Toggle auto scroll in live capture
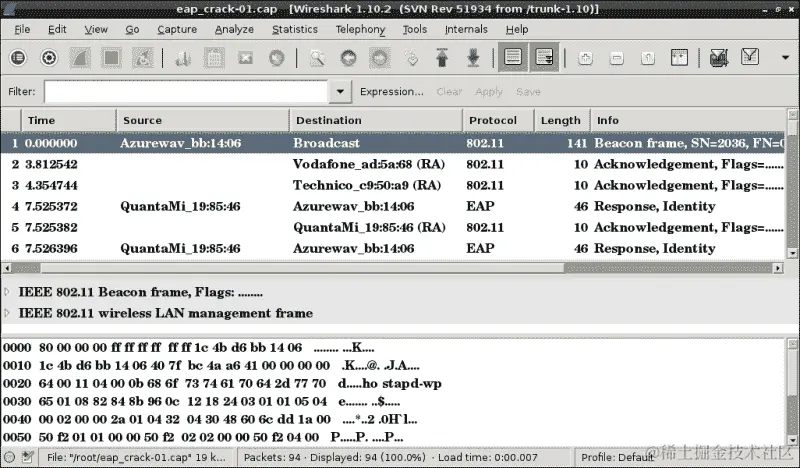 [544, 57]
